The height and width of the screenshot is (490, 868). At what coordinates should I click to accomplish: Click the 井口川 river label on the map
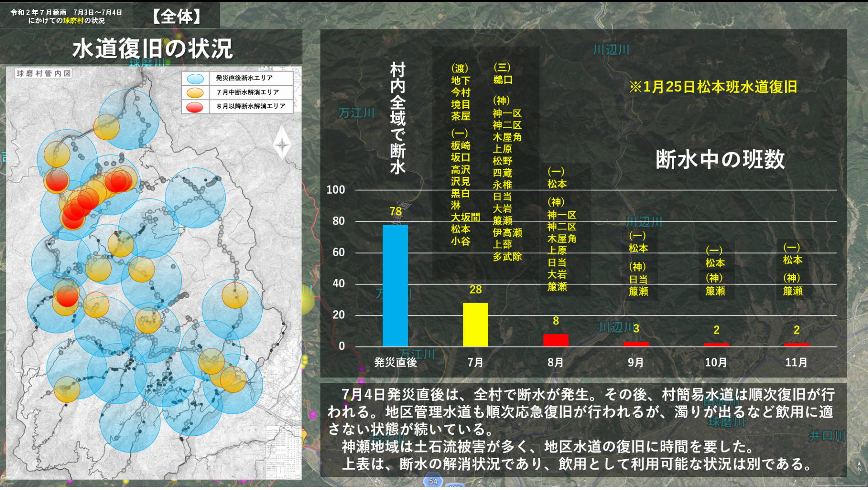point(827,436)
